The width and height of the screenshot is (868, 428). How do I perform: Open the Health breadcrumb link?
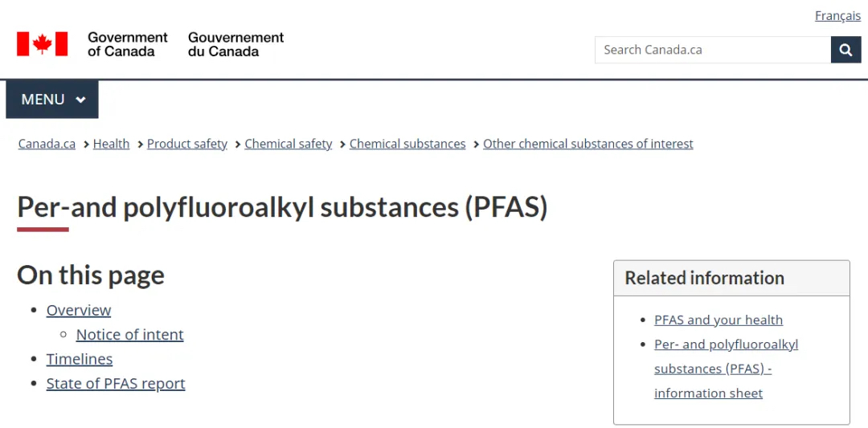[x=111, y=144]
